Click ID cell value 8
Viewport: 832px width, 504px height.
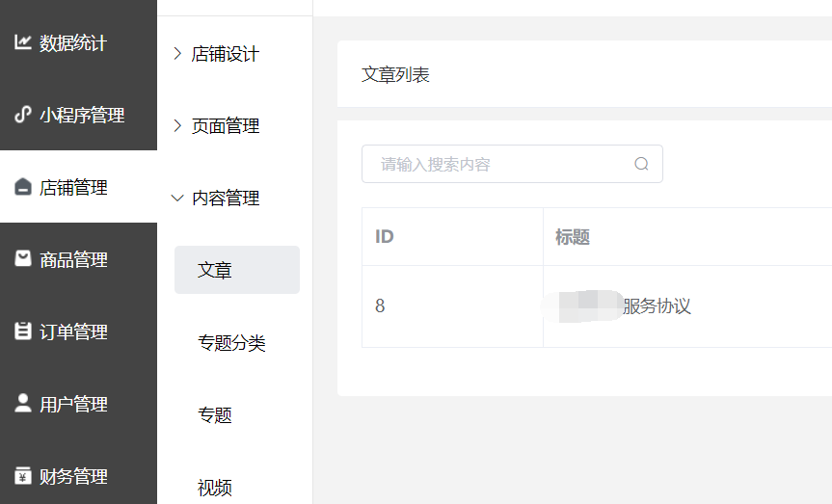(x=380, y=305)
